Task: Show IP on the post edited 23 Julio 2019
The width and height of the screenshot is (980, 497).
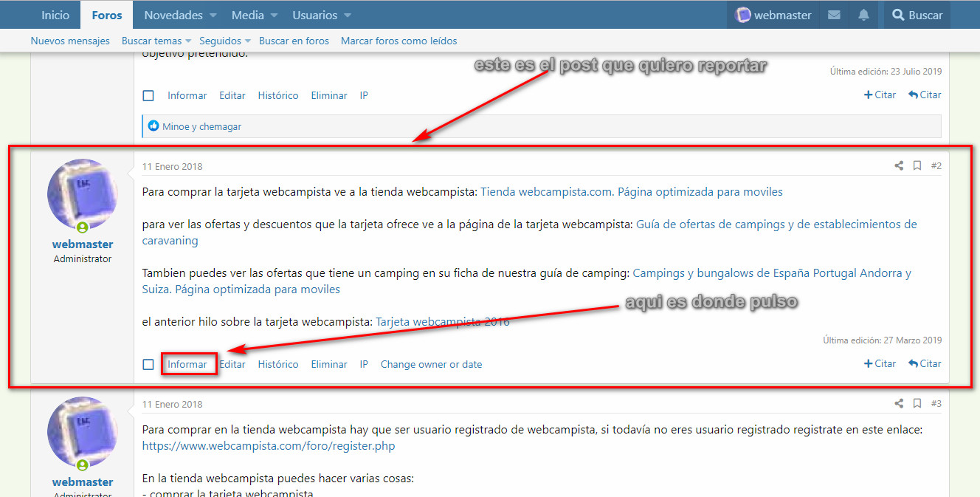Action: point(364,95)
